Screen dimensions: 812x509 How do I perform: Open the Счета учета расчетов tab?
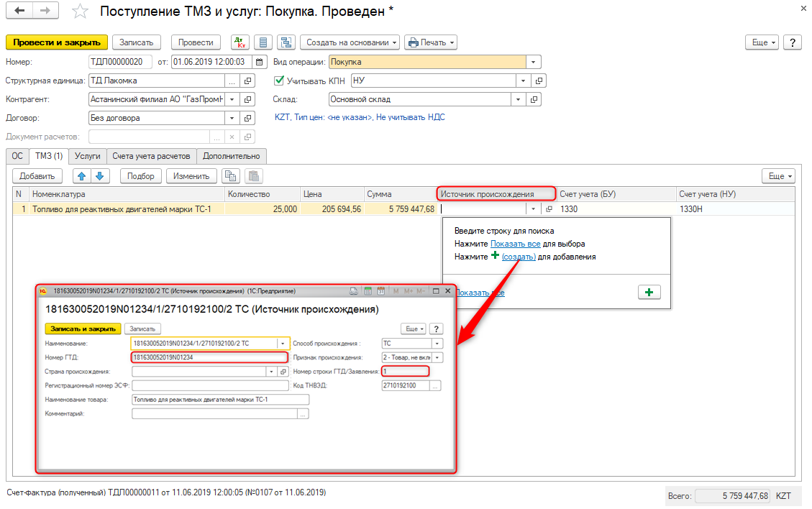pyautogui.click(x=152, y=155)
